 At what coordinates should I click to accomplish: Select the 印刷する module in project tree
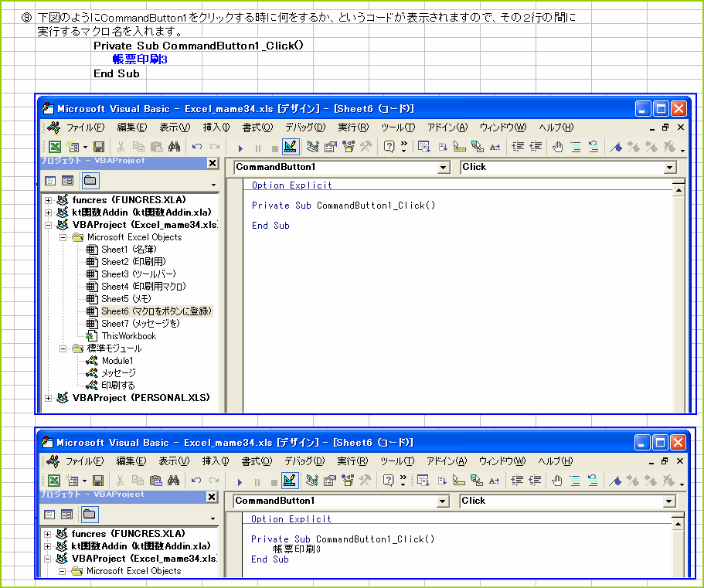click(x=117, y=386)
